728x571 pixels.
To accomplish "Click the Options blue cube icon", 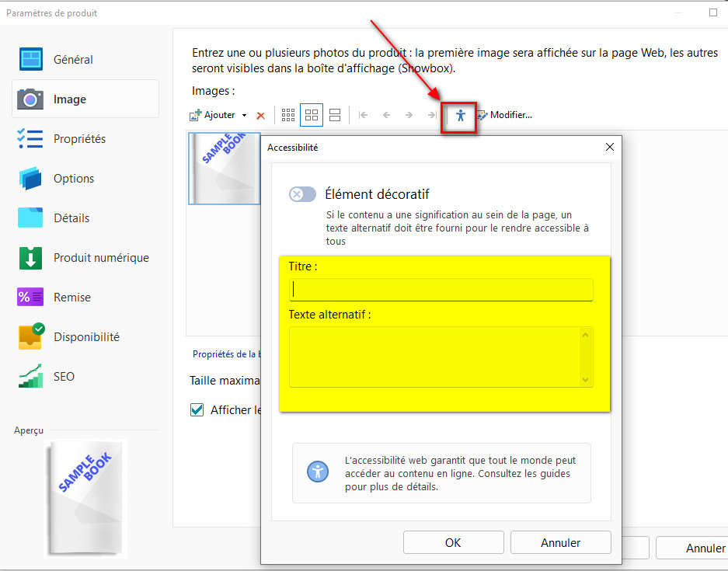I will tap(30, 178).
